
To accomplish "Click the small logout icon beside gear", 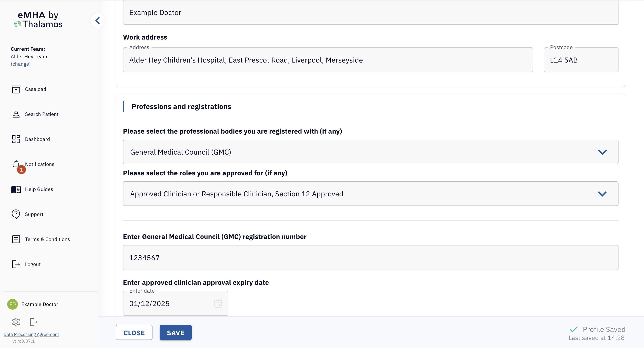I will (x=34, y=322).
